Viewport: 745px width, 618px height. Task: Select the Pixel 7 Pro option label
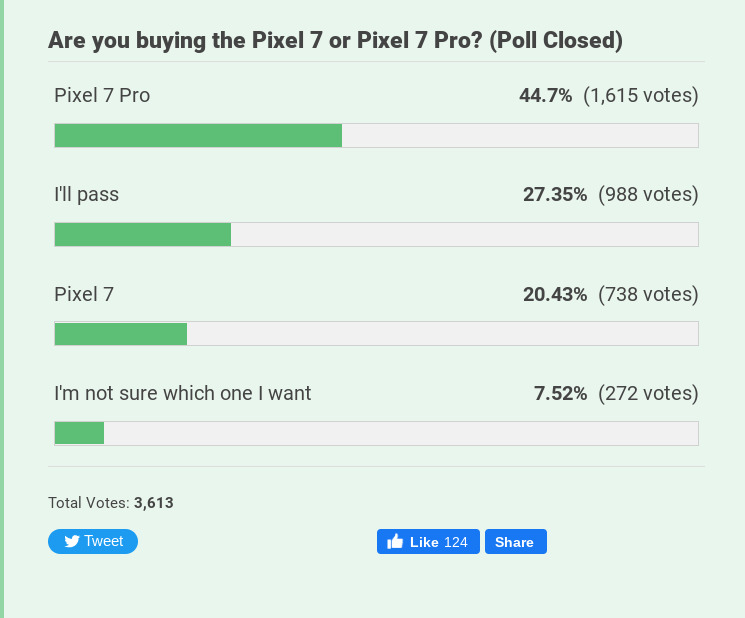click(102, 96)
